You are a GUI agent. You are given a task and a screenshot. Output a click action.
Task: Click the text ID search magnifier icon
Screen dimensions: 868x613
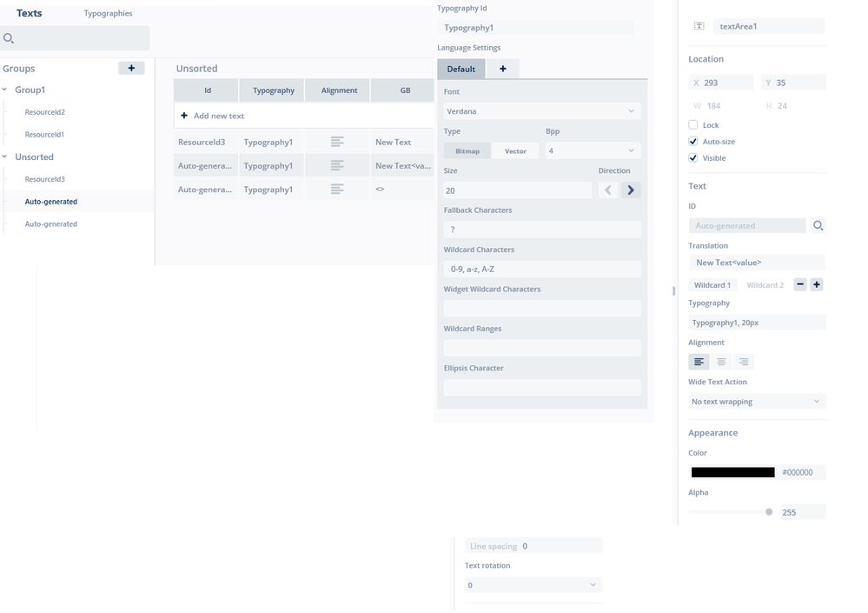(818, 225)
